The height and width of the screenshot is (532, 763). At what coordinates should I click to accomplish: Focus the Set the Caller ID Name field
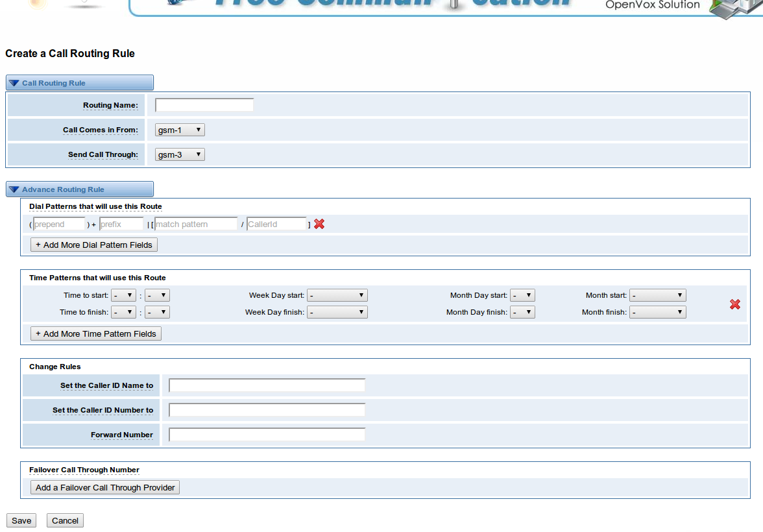(x=267, y=385)
